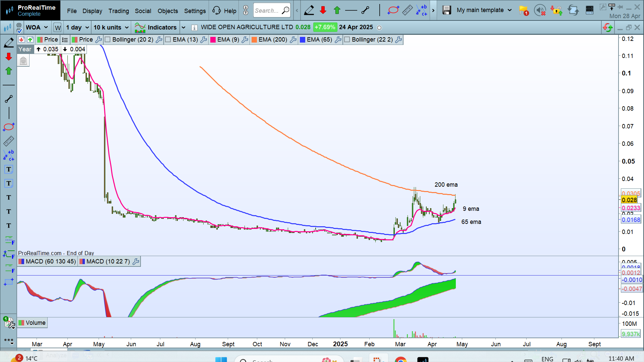The height and width of the screenshot is (362, 644).
Task: Select the a+b+c wave tool in top toolbar
Action: (x=422, y=10)
